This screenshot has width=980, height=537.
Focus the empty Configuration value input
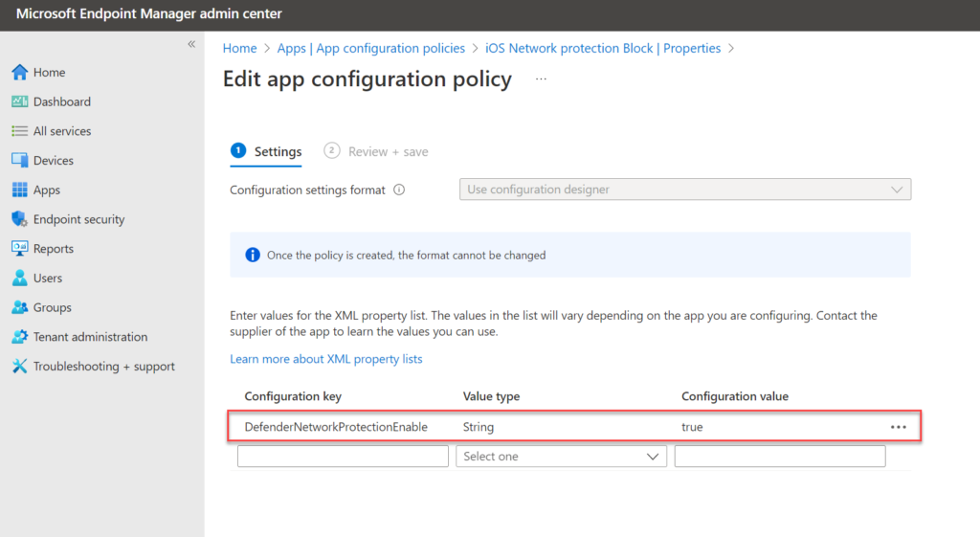pyautogui.click(x=780, y=457)
